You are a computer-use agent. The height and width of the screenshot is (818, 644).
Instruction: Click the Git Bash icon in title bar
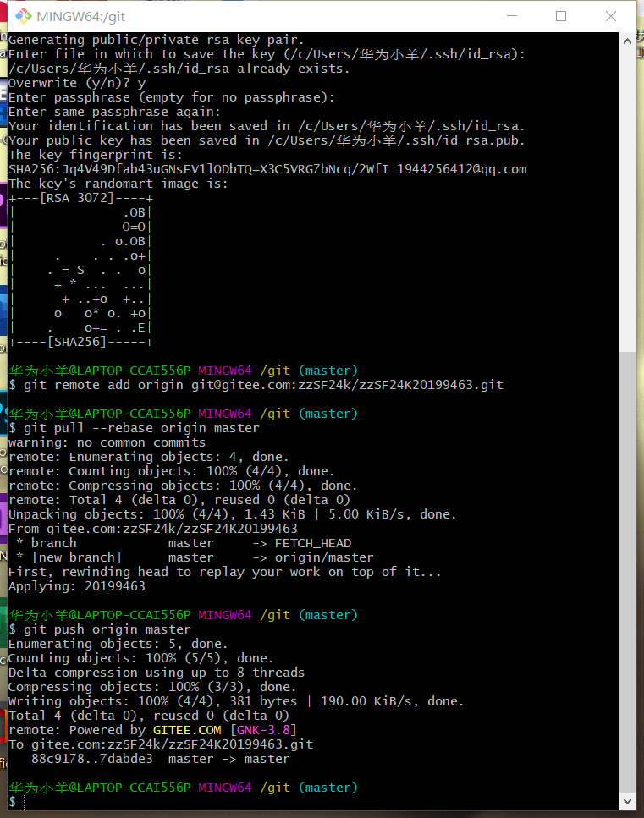pos(23,16)
